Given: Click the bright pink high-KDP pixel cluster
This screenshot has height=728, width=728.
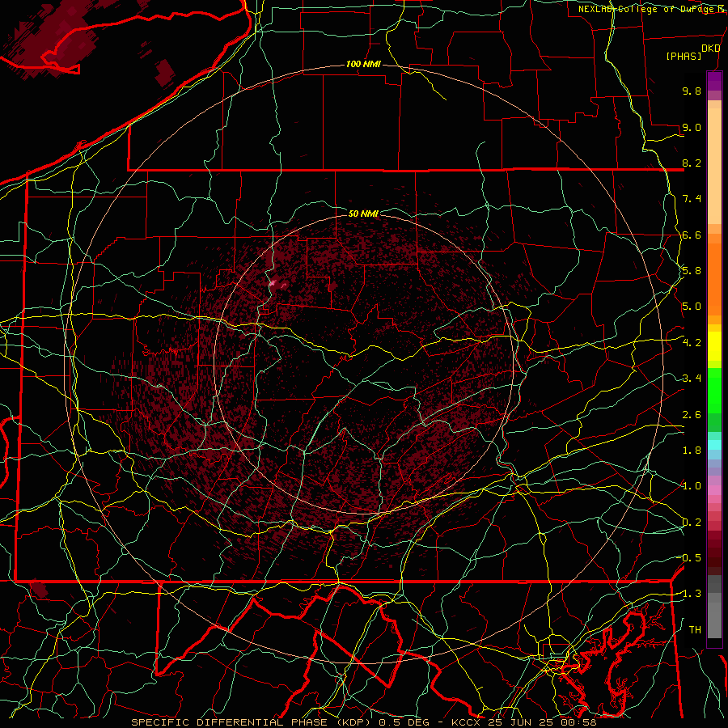Looking at the screenshot, I should pyautogui.click(x=273, y=282).
